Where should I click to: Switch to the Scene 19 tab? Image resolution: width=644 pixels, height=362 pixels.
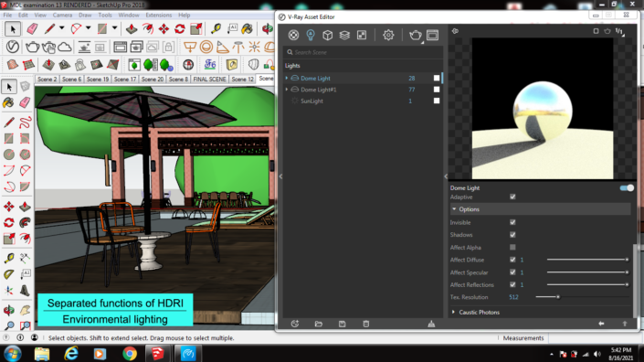click(98, 79)
